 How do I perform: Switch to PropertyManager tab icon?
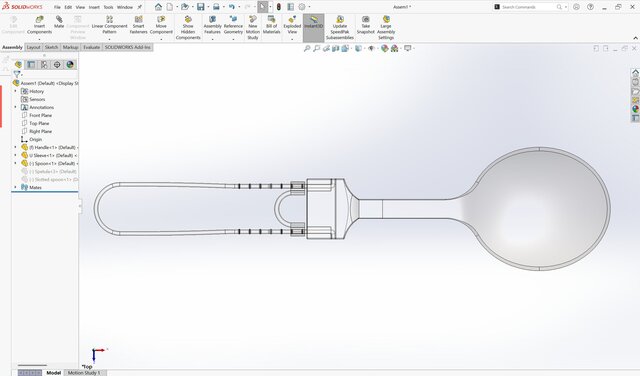pyautogui.click(x=31, y=65)
